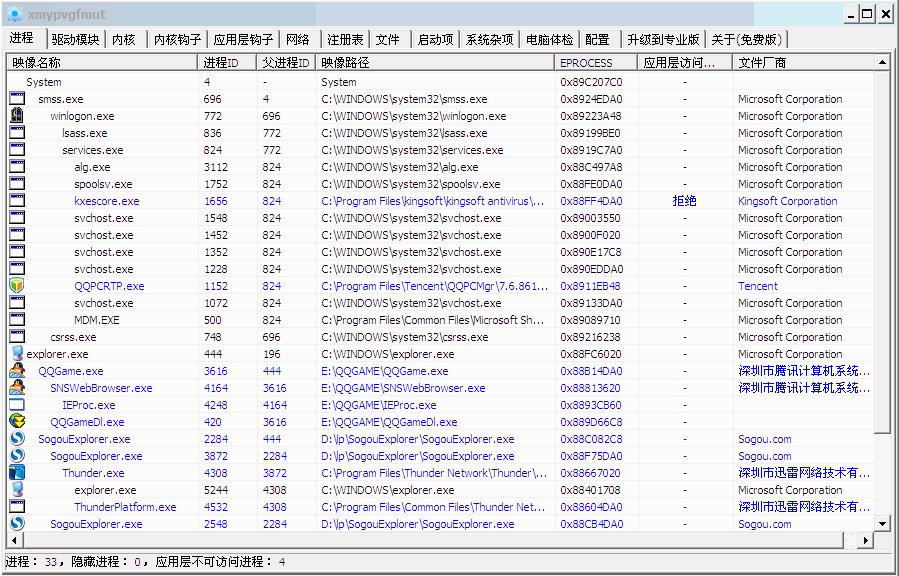Viewport: 899px width, 576px height.
Task: Click EPROCESS value 0x89C207C0
Action: 591,82
